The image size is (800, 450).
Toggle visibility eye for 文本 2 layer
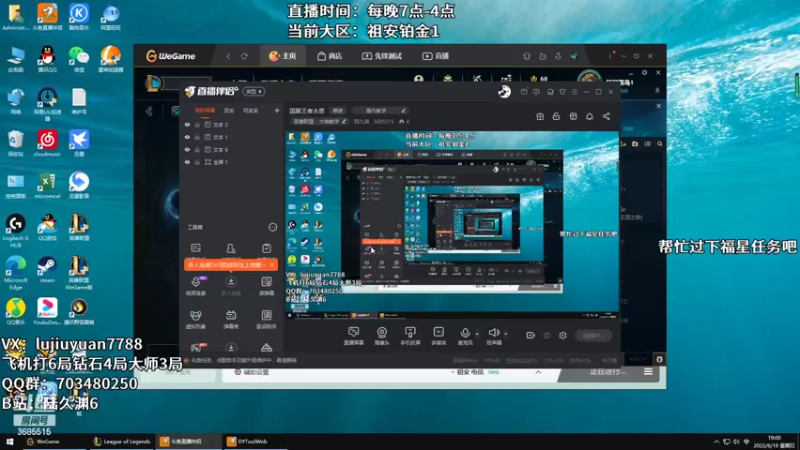pos(187,124)
